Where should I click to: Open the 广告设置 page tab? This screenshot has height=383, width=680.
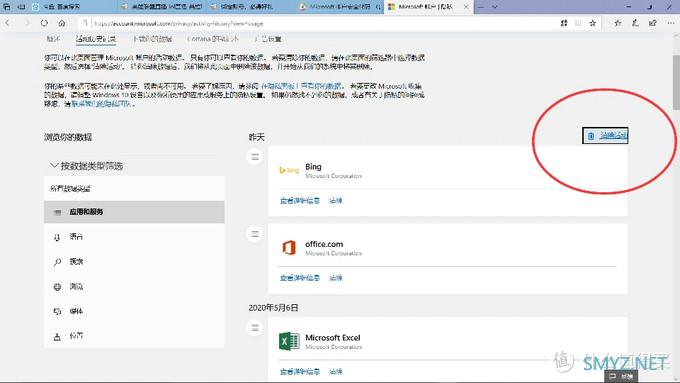click(268, 39)
